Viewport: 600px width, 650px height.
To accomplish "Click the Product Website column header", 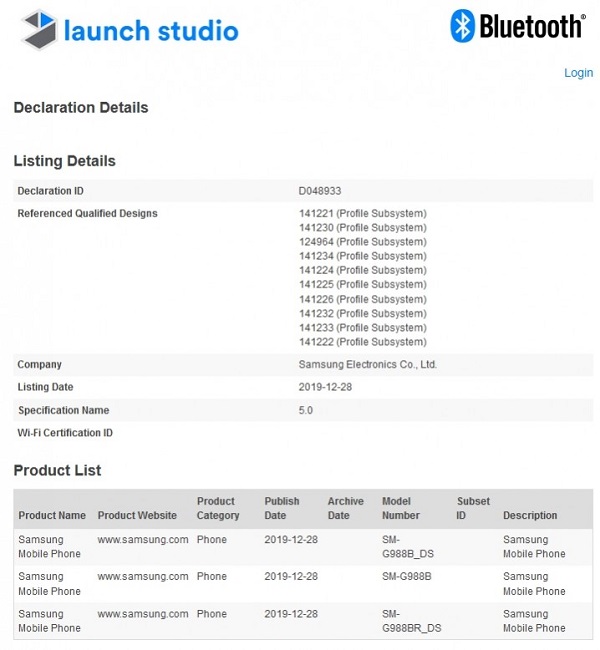I will [137, 515].
